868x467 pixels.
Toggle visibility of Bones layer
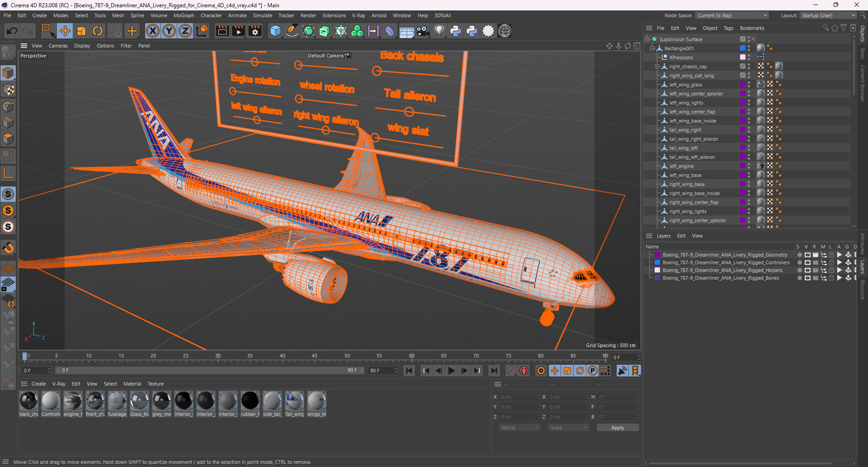click(x=807, y=278)
